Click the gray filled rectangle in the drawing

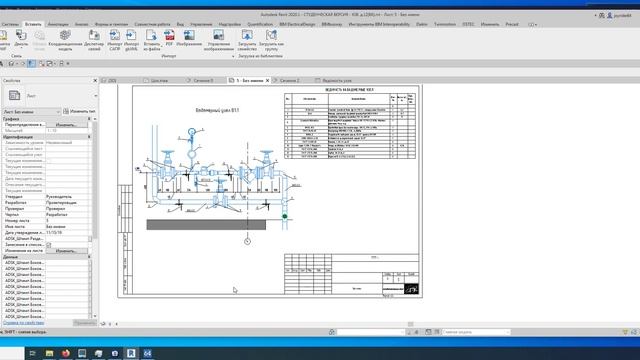[206, 224]
